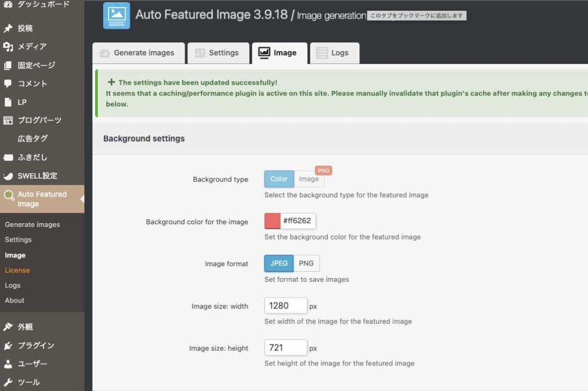The width and height of the screenshot is (588, 391).
Task: Open the Generate images tab
Action: coord(139,53)
